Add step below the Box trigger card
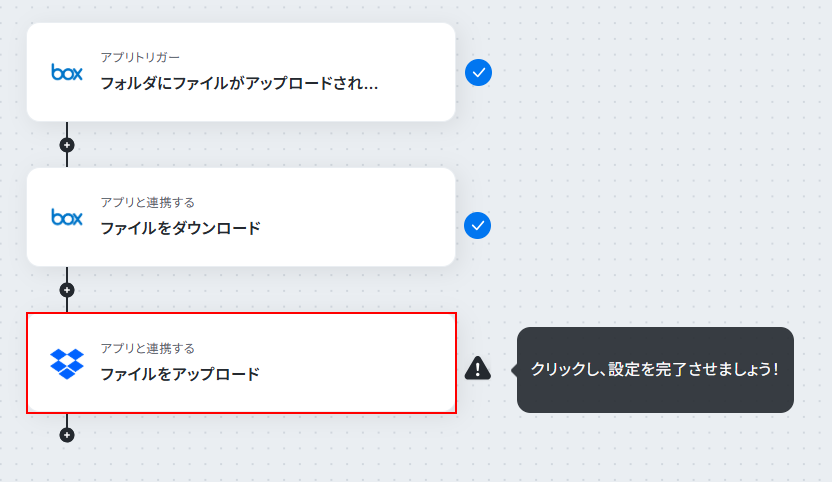 pos(67,145)
